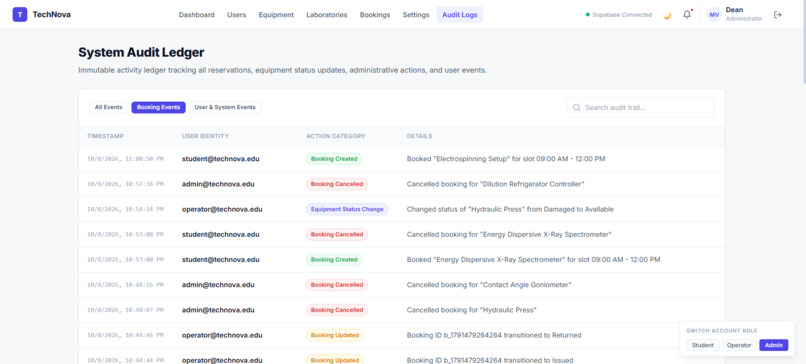The width and height of the screenshot is (806, 364).
Task: Click the Booked "Electrospinning Setup" details text
Action: [x=506, y=159]
